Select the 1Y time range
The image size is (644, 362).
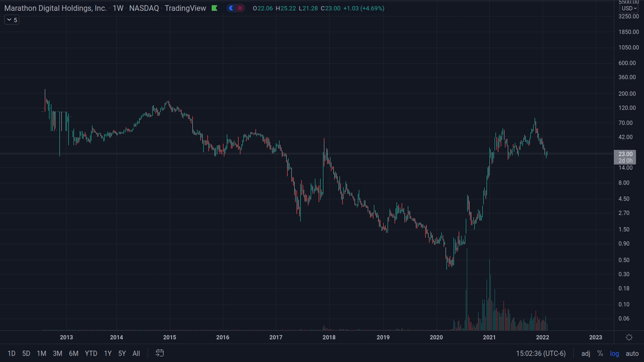click(108, 353)
